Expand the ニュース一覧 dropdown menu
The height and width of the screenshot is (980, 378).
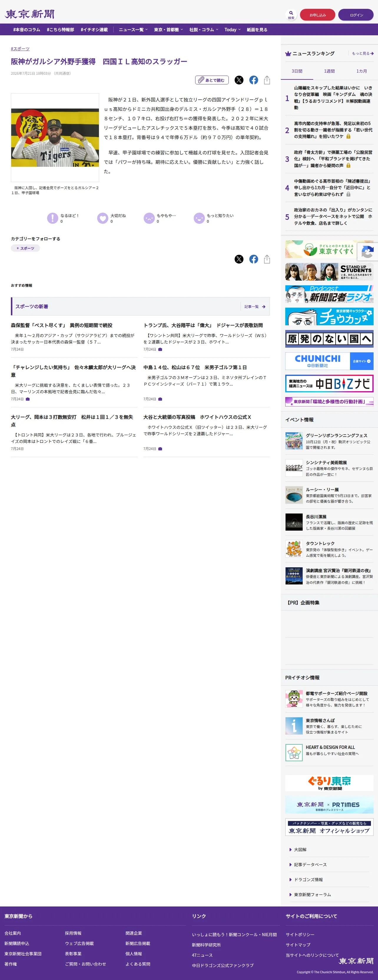(133, 29)
